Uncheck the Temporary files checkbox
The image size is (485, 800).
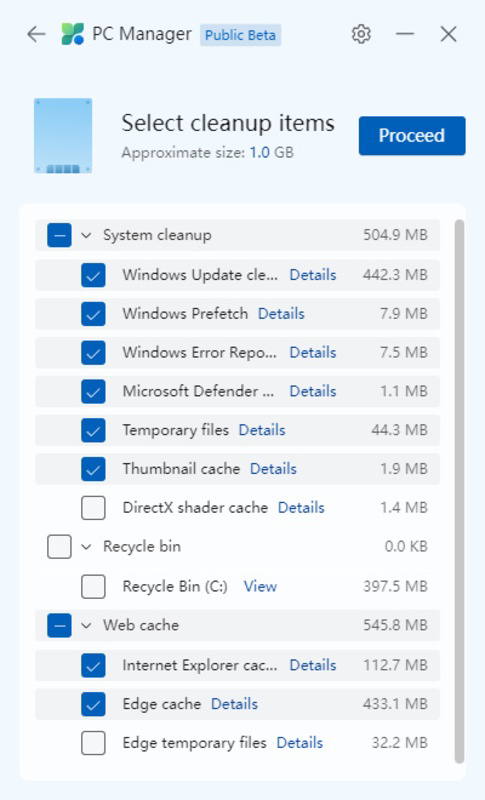tap(93, 430)
